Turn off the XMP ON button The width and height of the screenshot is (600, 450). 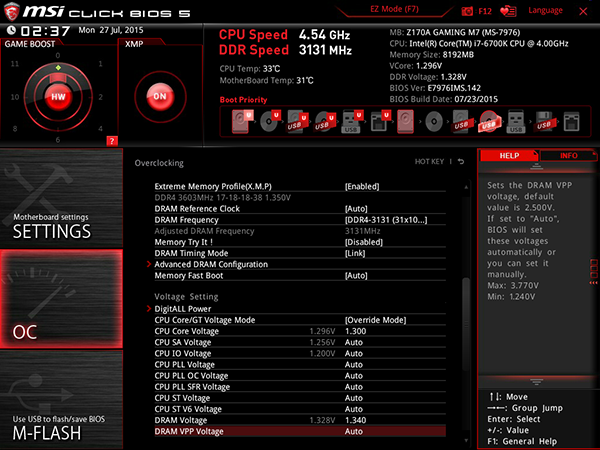pyautogui.click(x=160, y=96)
